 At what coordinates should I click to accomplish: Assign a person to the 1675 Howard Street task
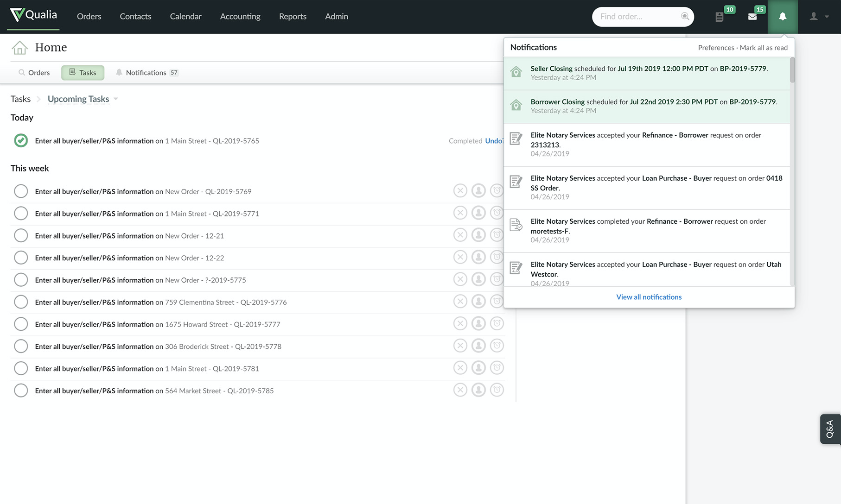point(478,323)
